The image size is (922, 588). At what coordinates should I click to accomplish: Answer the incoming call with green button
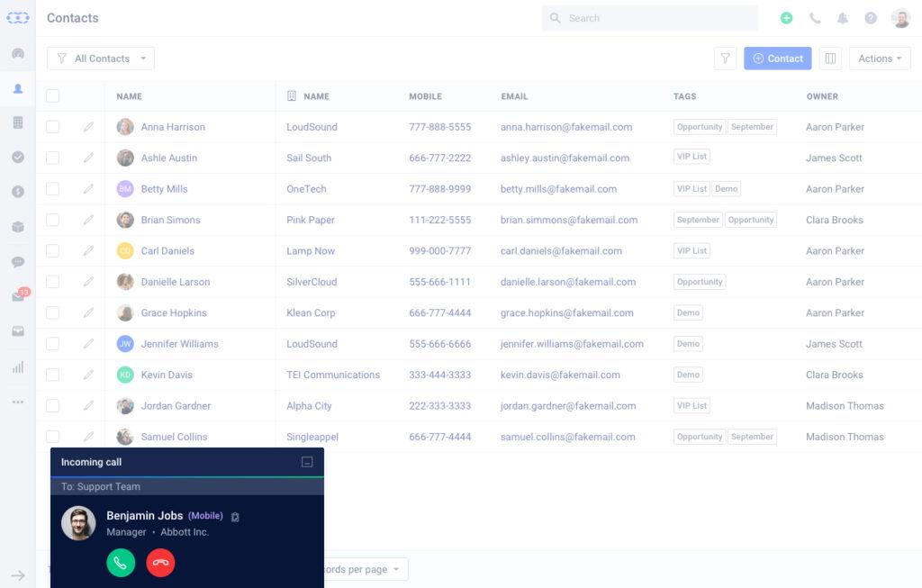[x=121, y=563]
